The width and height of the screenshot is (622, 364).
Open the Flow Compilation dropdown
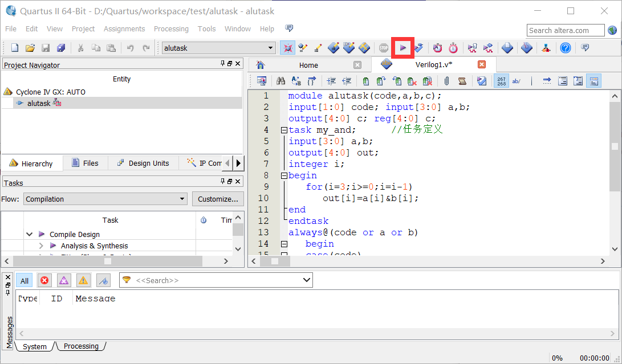click(105, 199)
